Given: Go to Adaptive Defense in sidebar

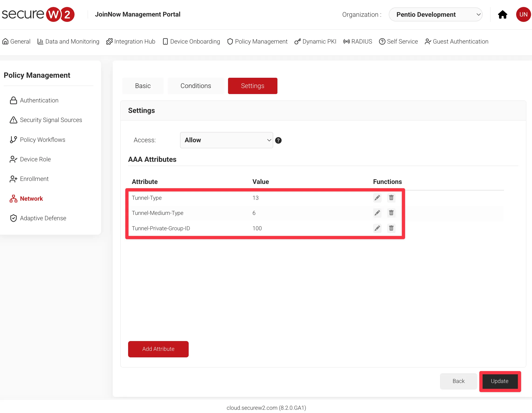Looking at the screenshot, I should click(43, 218).
